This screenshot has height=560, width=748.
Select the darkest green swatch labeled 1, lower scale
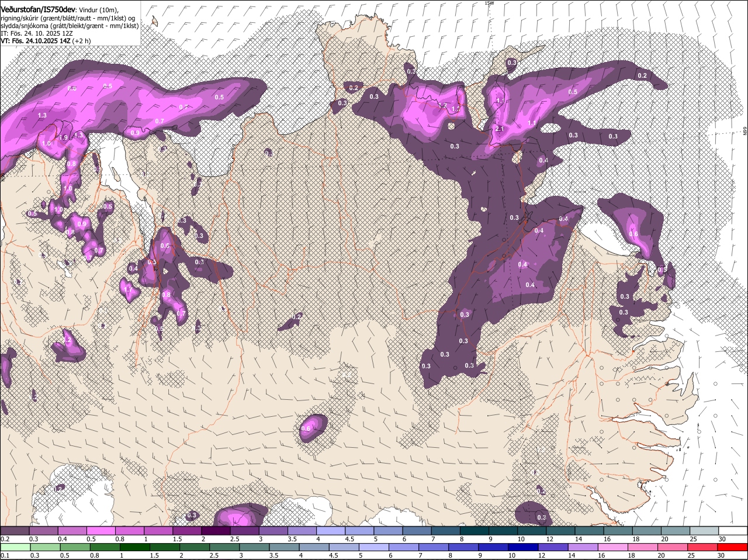pyautogui.click(x=134, y=547)
